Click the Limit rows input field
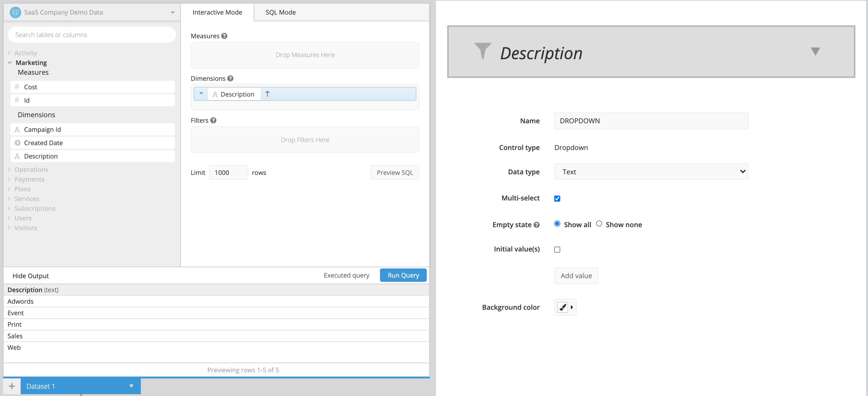The image size is (868, 396). click(x=229, y=172)
